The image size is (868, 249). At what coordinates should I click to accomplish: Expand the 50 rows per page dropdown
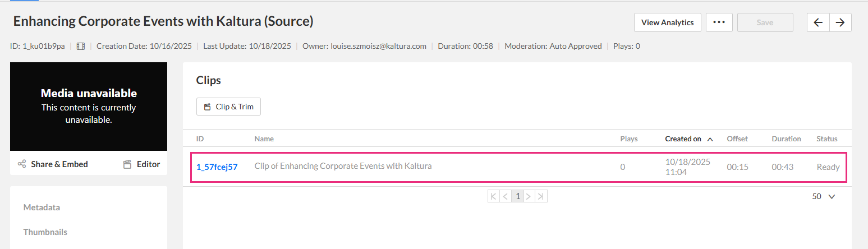824,197
